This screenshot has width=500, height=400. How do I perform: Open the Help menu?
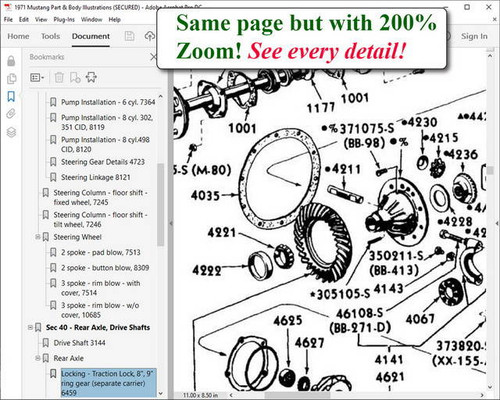pyautogui.click(x=114, y=20)
